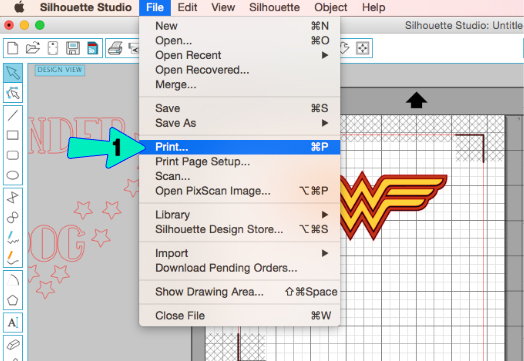The height and width of the screenshot is (361, 524).
Task: Activate the Text tool icon
Action: tap(13, 323)
